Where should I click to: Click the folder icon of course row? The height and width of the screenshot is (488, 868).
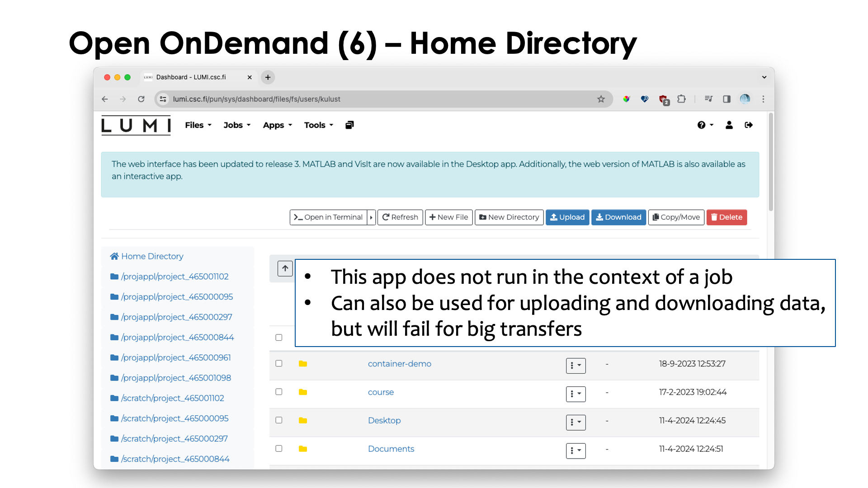coord(303,392)
